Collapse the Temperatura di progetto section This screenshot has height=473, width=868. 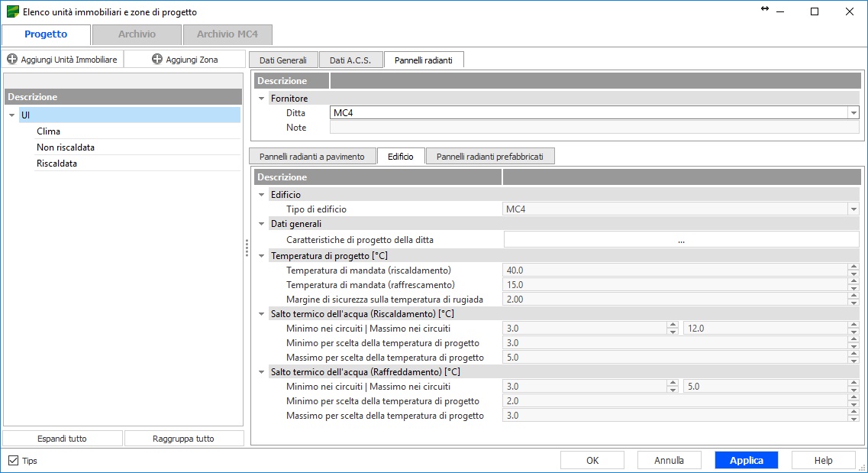click(261, 256)
